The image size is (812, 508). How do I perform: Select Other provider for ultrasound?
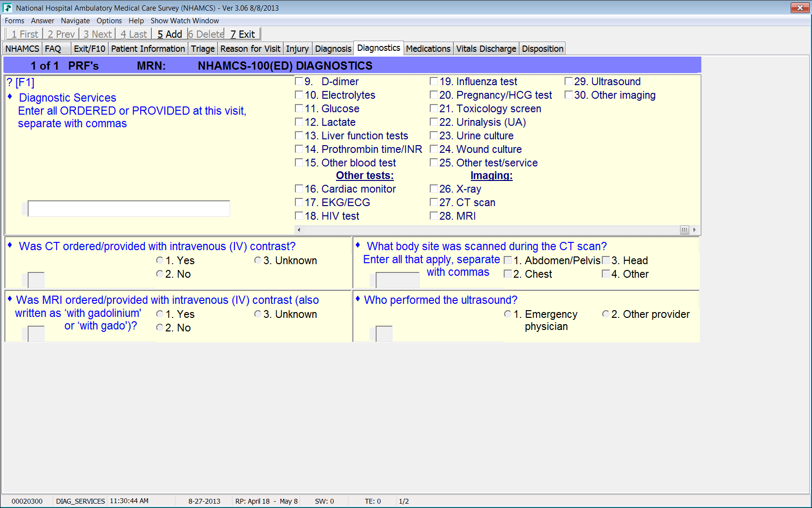(x=606, y=314)
